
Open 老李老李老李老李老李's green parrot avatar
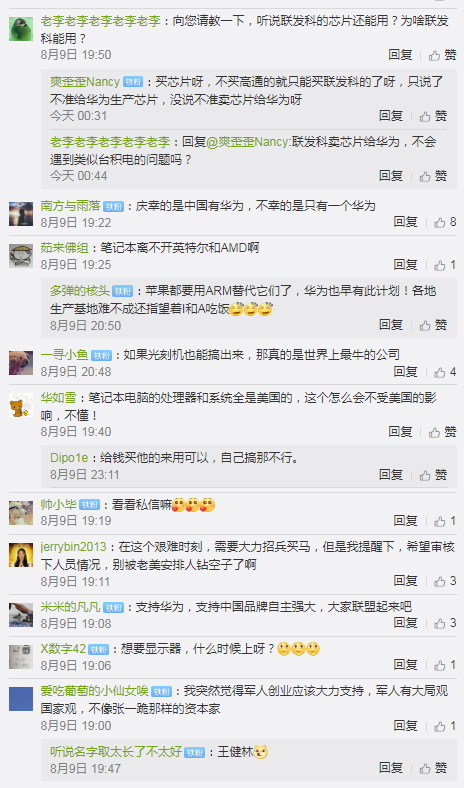click(x=21, y=29)
